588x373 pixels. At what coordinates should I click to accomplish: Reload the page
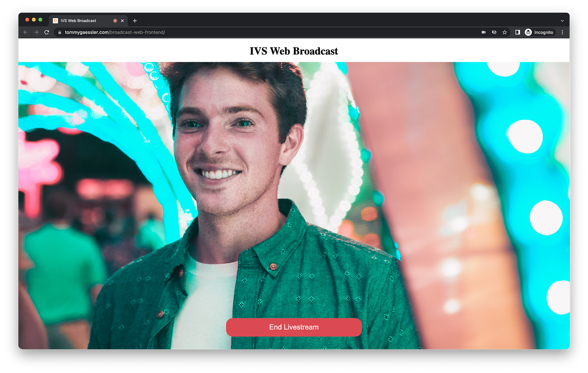(x=46, y=32)
